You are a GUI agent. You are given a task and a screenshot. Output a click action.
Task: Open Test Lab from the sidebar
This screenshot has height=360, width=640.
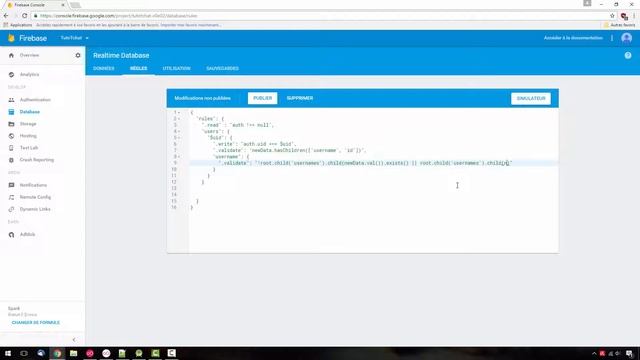(29, 148)
